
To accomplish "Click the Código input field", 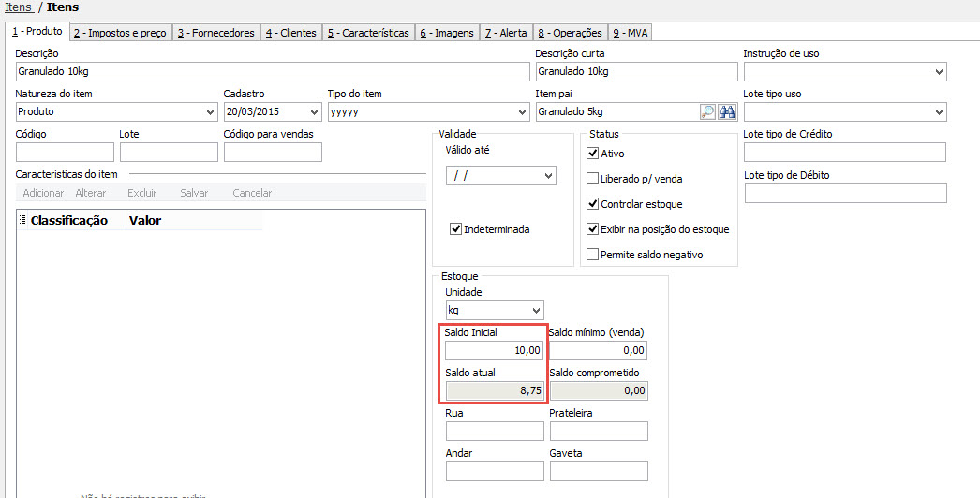I will [x=65, y=152].
